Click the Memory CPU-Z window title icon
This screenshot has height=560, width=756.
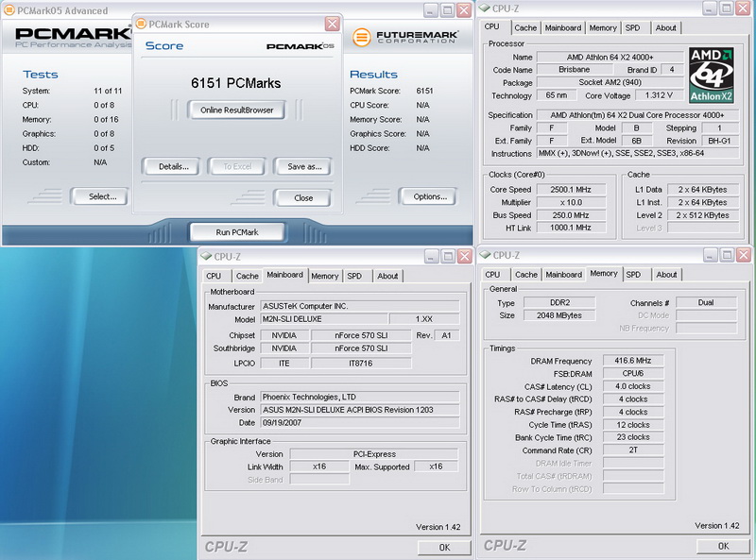pos(485,255)
